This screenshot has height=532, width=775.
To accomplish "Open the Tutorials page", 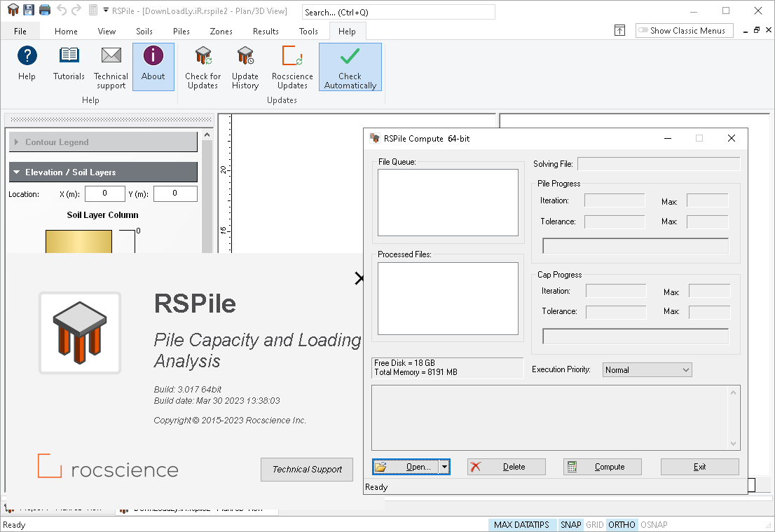I will click(x=69, y=67).
